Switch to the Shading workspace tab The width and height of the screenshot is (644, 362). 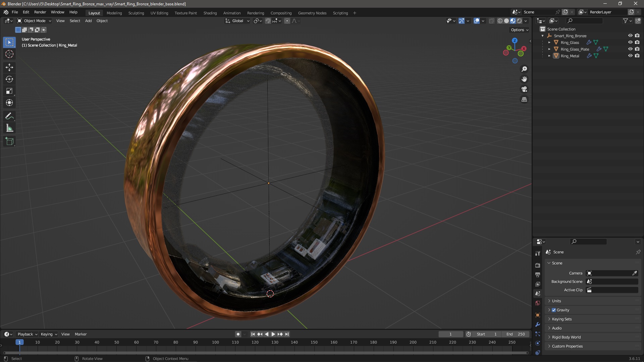click(210, 13)
